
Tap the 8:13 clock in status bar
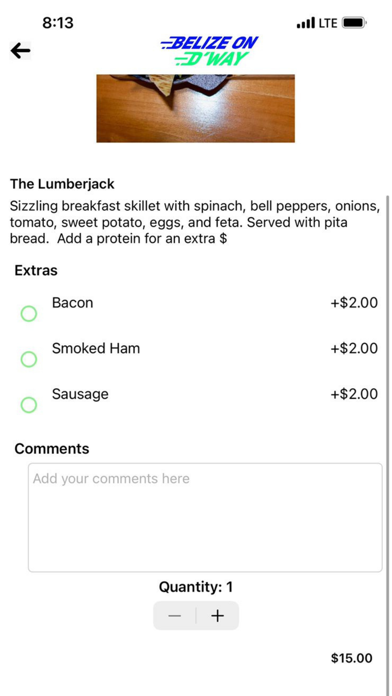[58, 23]
